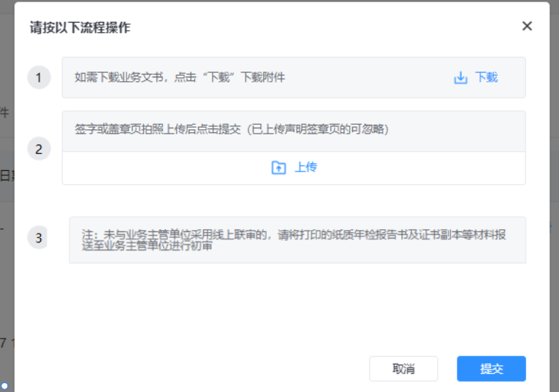
Task: Click the step 3 note about paper report
Action: click(297, 239)
